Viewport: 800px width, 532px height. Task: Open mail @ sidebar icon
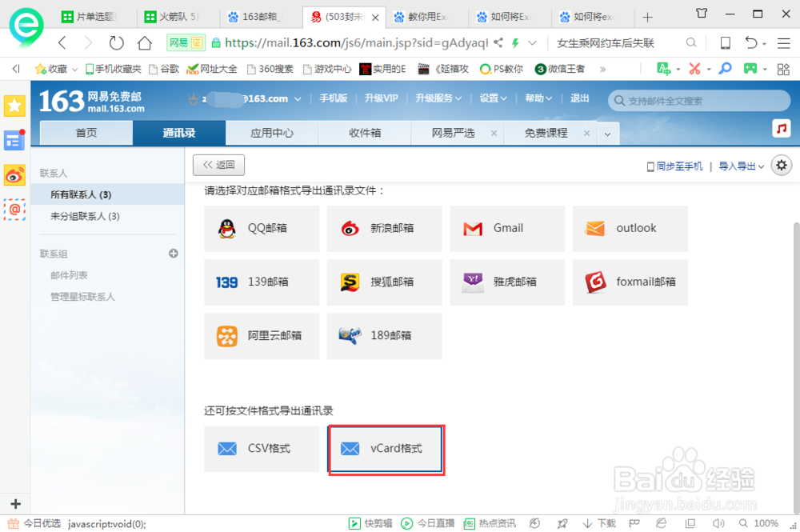pyautogui.click(x=14, y=209)
